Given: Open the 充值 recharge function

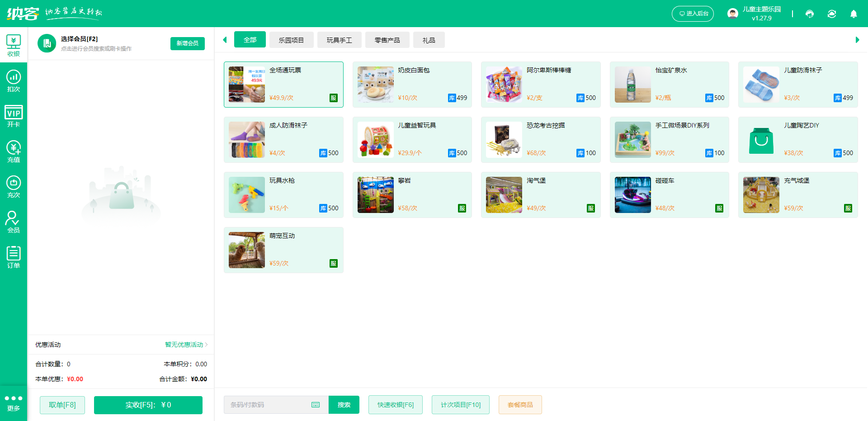Looking at the screenshot, I should 14,152.
